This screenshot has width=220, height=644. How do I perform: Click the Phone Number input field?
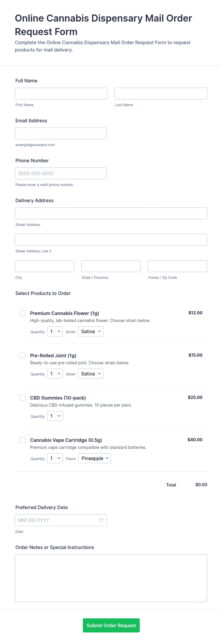tap(61, 173)
